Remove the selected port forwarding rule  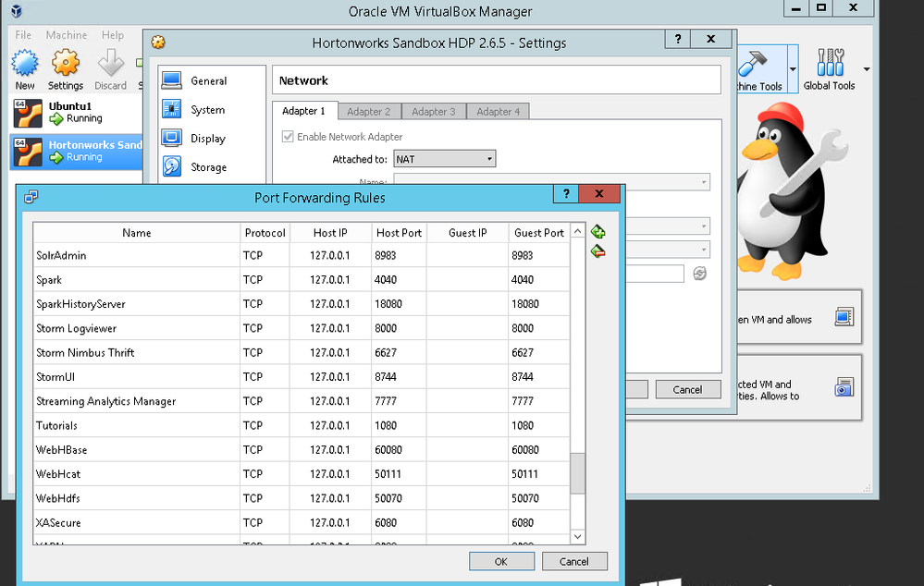pyautogui.click(x=598, y=250)
